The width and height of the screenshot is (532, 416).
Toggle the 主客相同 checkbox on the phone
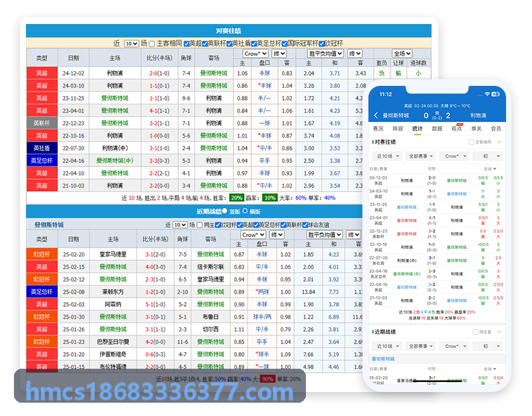click(x=471, y=142)
